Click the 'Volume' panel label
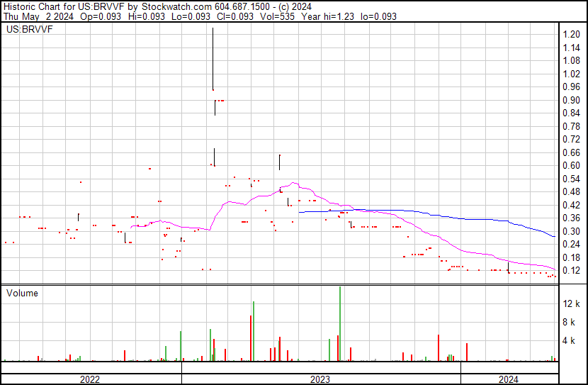588x385 pixels. 22,293
